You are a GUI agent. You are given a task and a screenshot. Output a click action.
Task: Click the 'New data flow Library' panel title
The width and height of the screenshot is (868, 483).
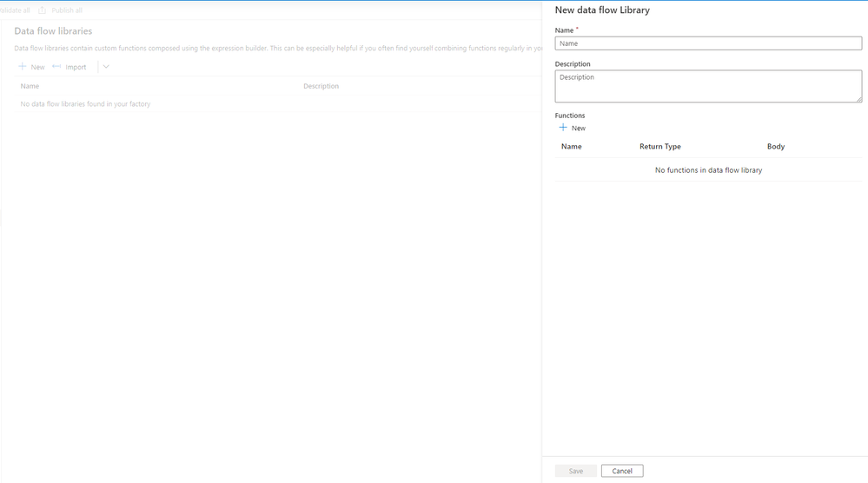click(602, 10)
